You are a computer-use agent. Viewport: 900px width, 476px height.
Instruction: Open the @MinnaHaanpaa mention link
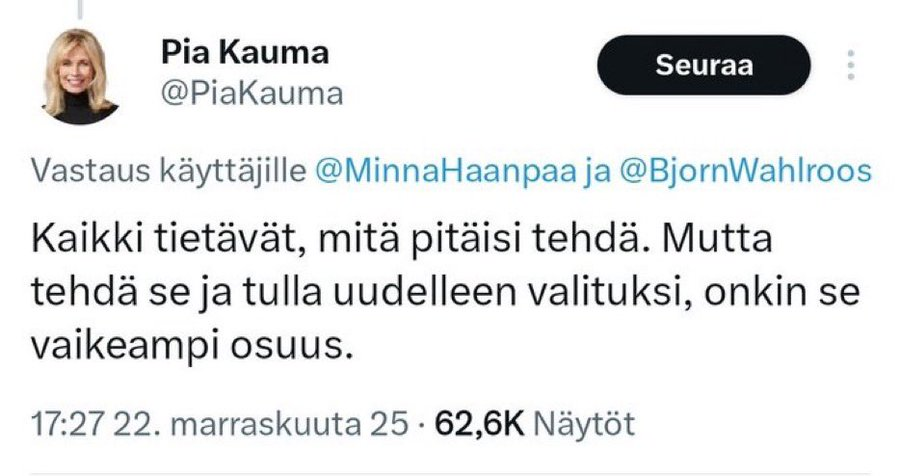point(446,172)
